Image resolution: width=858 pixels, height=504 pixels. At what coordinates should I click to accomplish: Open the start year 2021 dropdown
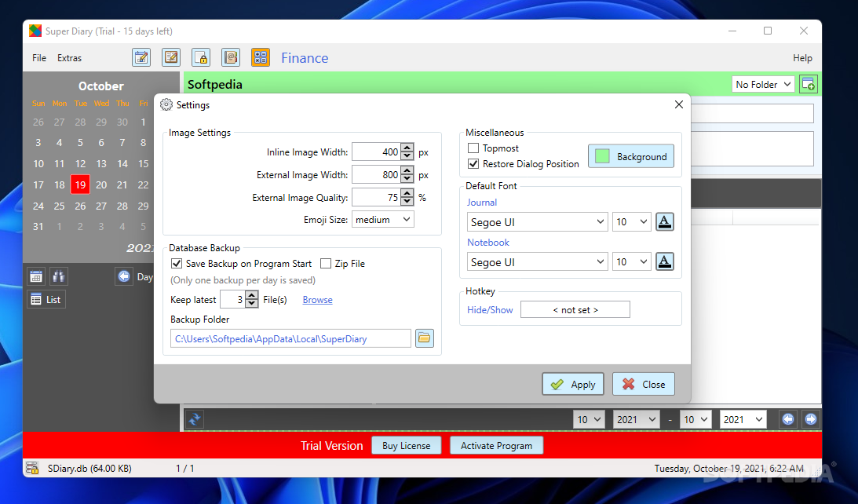(637, 419)
